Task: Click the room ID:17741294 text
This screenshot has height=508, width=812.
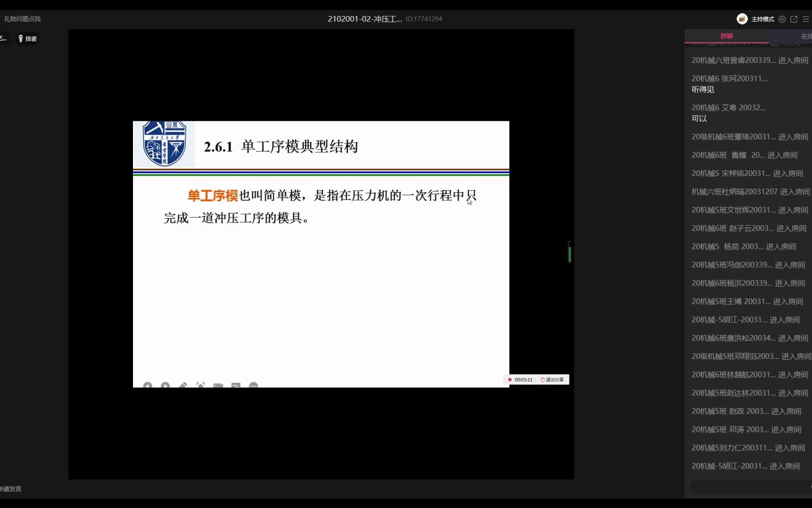Action: 424,19
